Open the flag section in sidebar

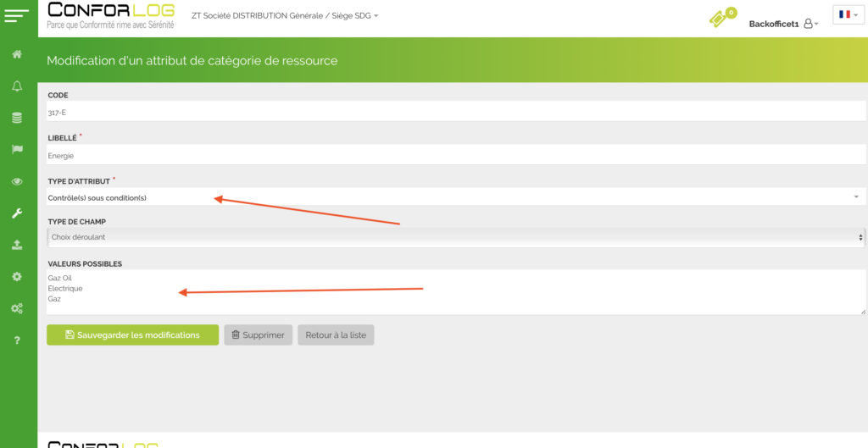17,150
